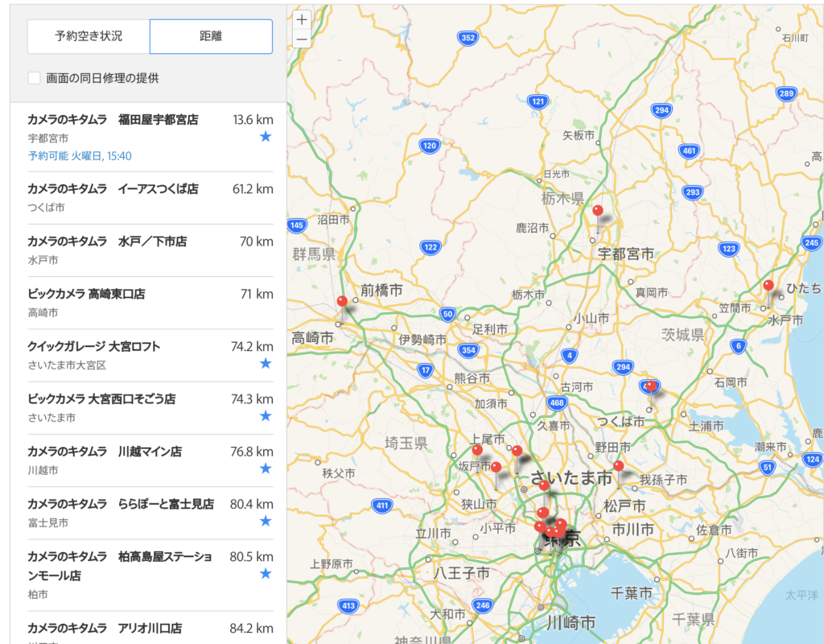Click the 前橋市 label on the map
824x644 pixels.
[x=381, y=290]
